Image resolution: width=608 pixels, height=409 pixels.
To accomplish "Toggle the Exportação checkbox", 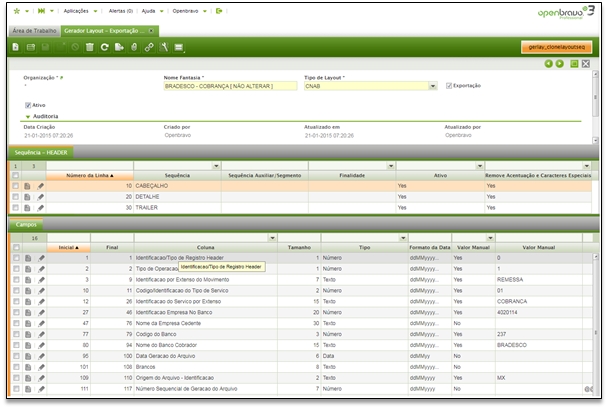I will [450, 86].
